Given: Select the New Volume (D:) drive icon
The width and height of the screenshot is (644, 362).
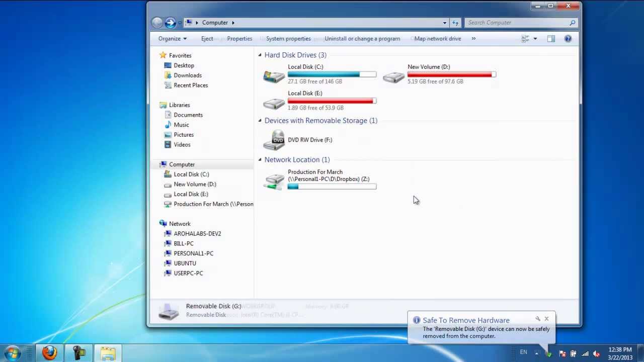Looking at the screenshot, I should pos(393,76).
